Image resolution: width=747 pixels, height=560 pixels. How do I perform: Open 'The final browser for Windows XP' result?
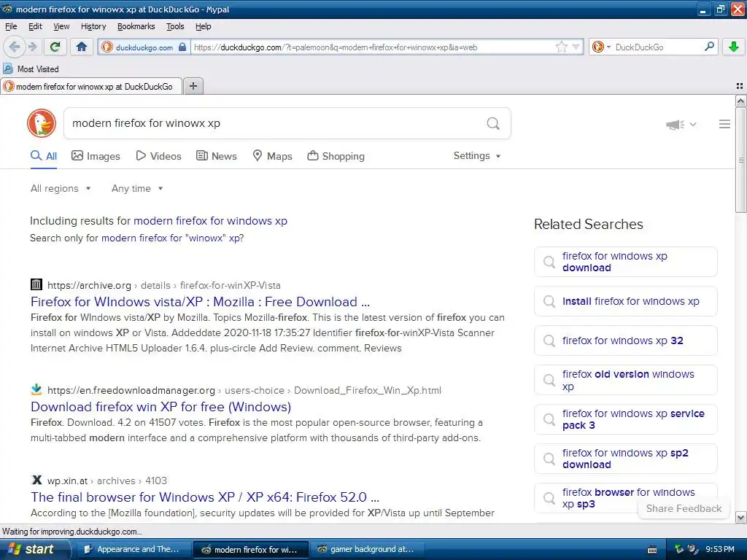pyautogui.click(x=205, y=497)
